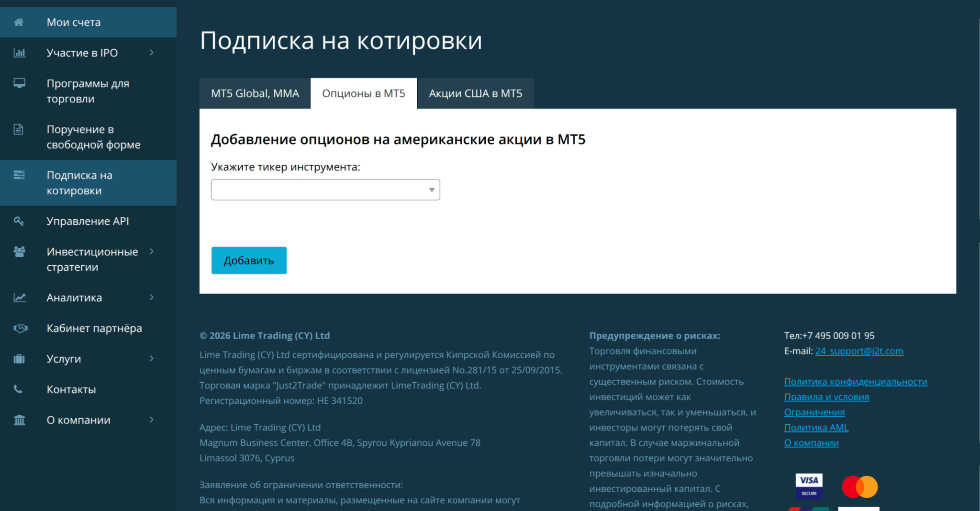This screenshot has width=980, height=511.
Task: Open the ticker instrument dropdown
Action: pyautogui.click(x=325, y=190)
